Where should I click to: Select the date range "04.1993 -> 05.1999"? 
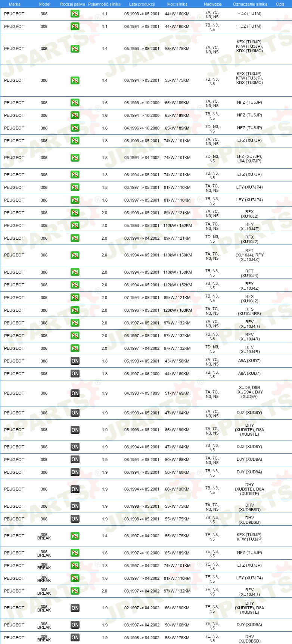(x=142, y=393)
